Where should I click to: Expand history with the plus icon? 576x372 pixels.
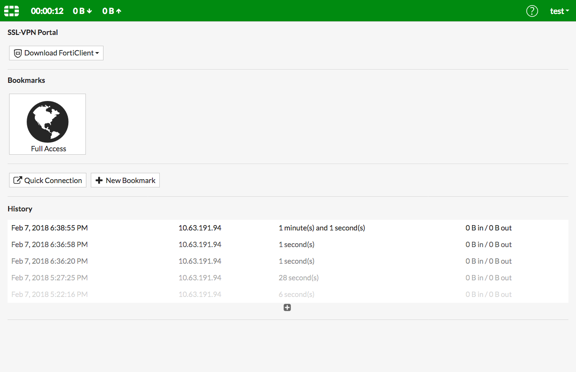(x=287, y=307)
